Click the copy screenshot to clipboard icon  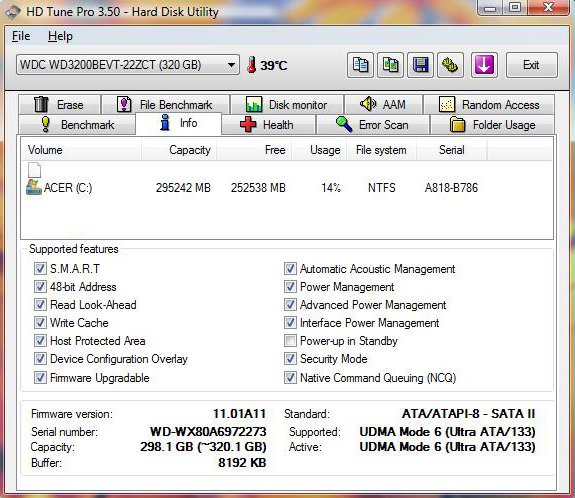click(390, 65)
